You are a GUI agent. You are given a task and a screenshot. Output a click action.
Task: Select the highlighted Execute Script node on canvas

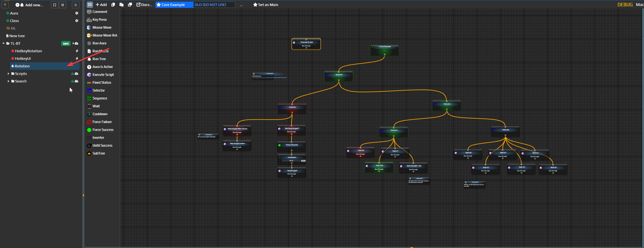coord(306,44)
